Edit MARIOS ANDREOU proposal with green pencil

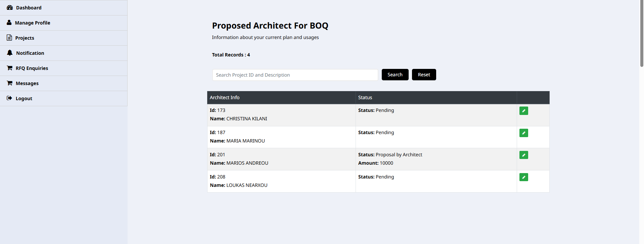point(523,155)
